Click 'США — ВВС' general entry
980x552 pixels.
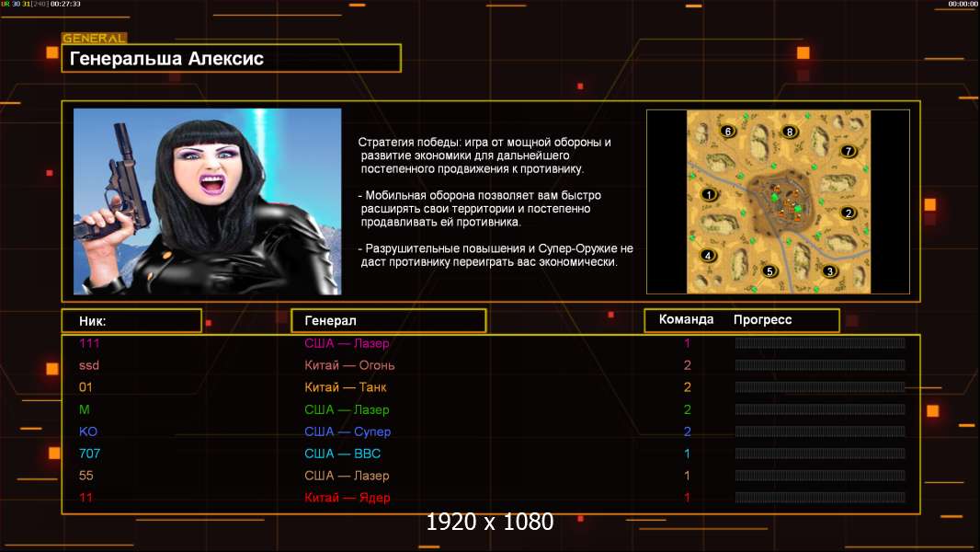343,454
